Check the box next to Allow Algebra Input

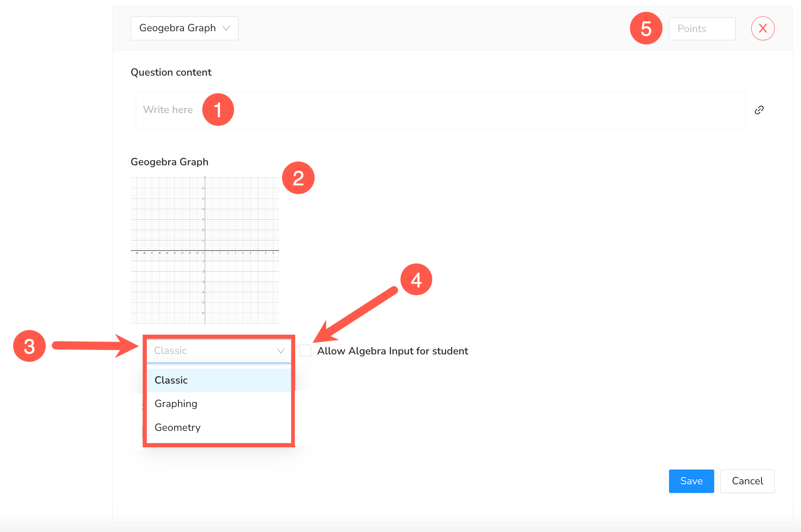(306, 350)
